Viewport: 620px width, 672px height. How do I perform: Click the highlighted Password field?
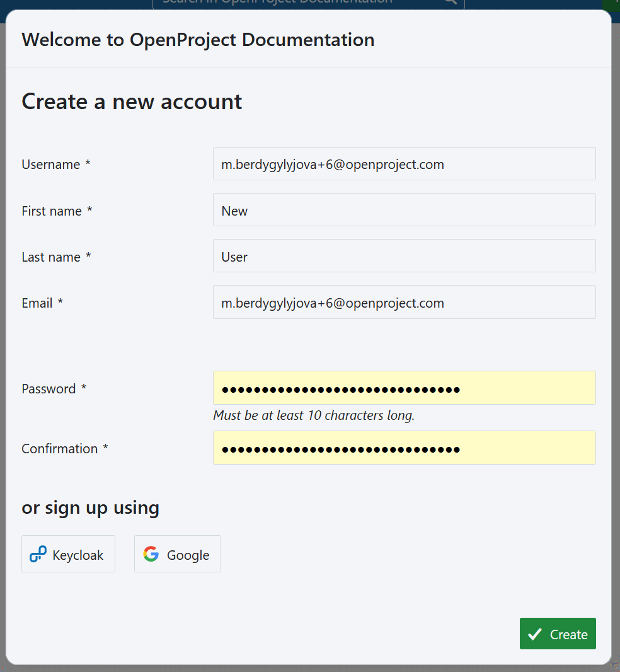(x=404, y=388)
